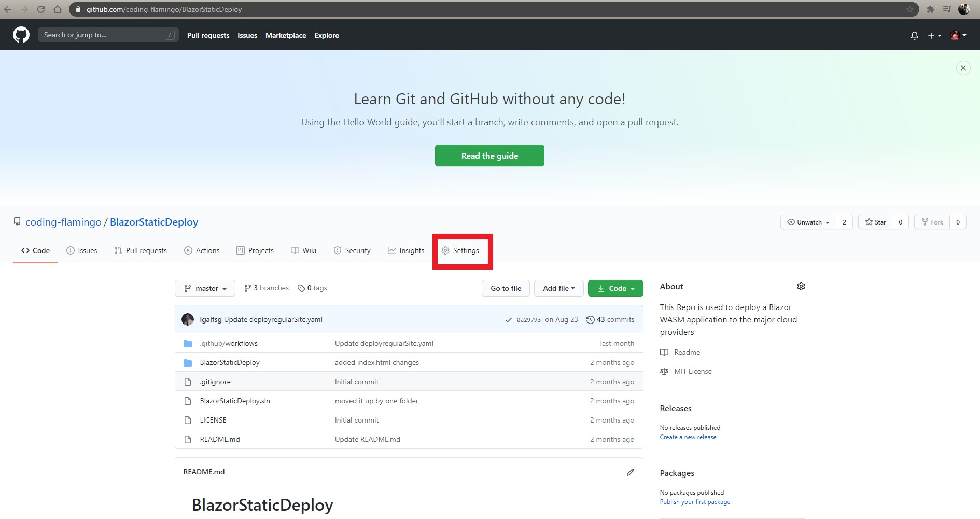Click the branch icon beside 3 branches

248,288
